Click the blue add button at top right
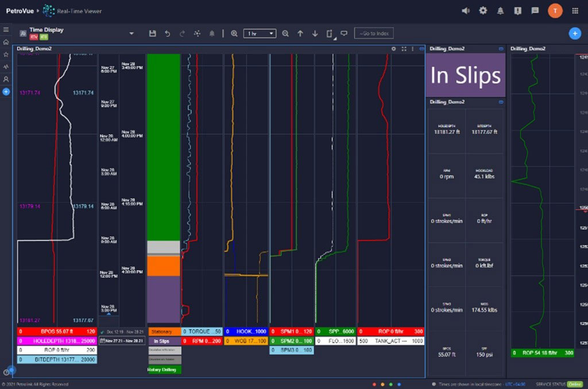This screenshot has height=389, width=588. [x=574, y=33]
